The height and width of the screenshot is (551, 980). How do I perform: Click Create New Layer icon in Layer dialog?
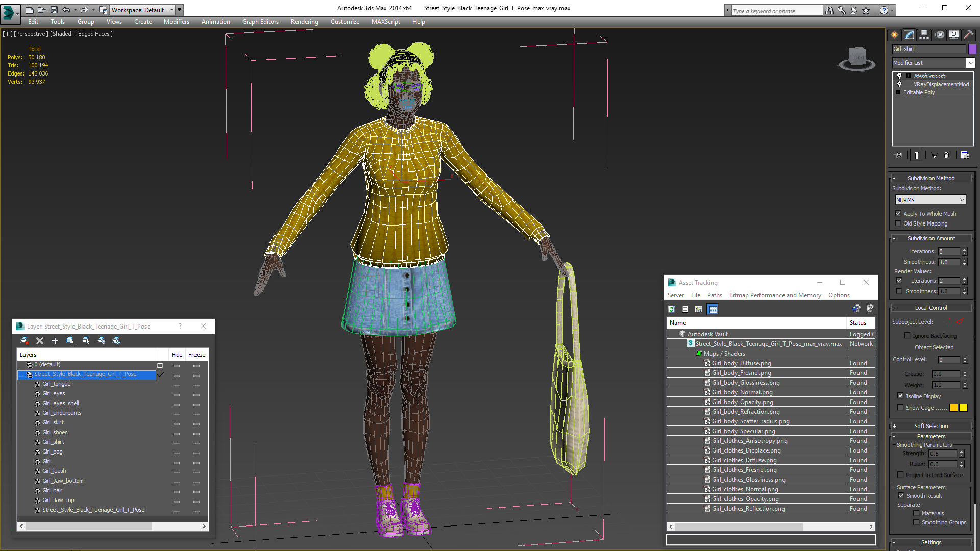[x=24, y=341]
